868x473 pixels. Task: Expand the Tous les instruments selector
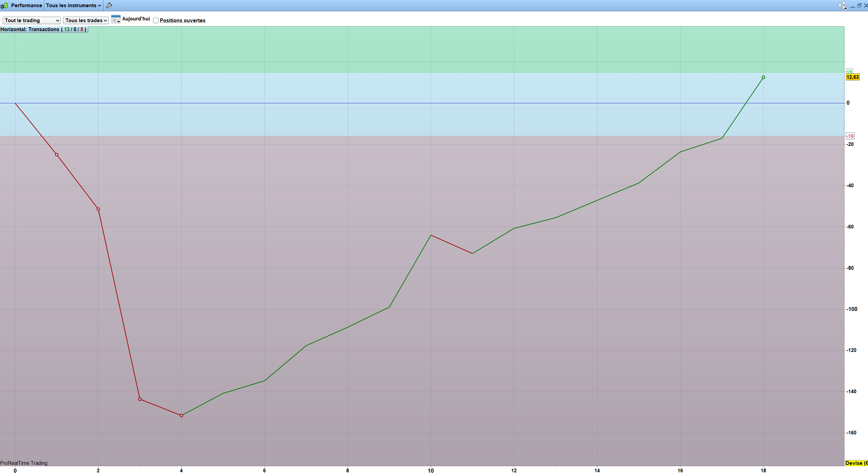74,5
